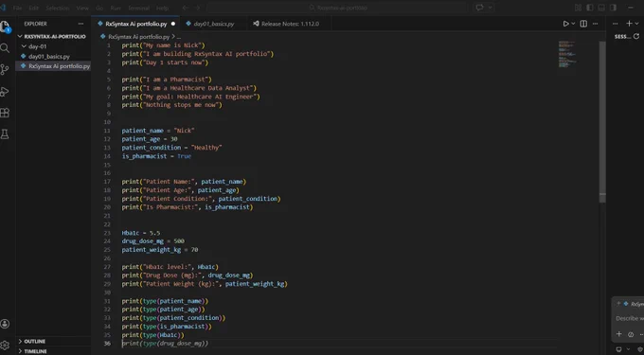Open the Testing flask view
Viewport: 644px width, 355px height.
[5, 134]
